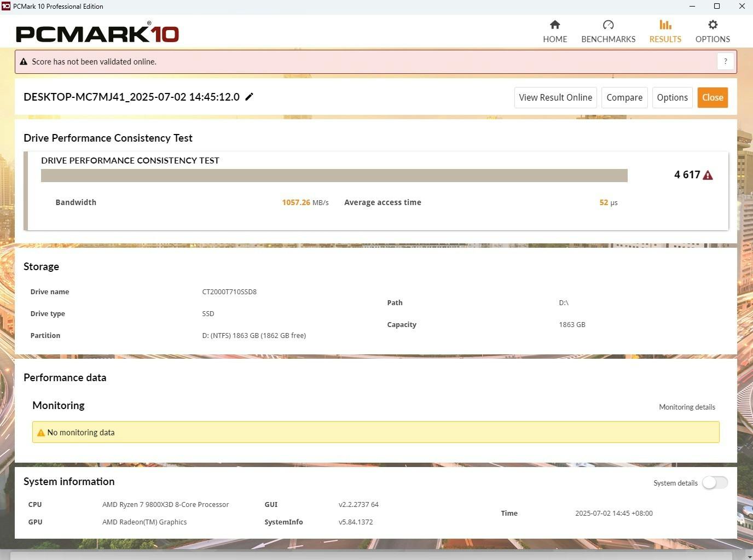This screenshot has height=560, width=753.
Task: Click the drive name CT2000T710SSD8
Action: (x=229, y=291)
